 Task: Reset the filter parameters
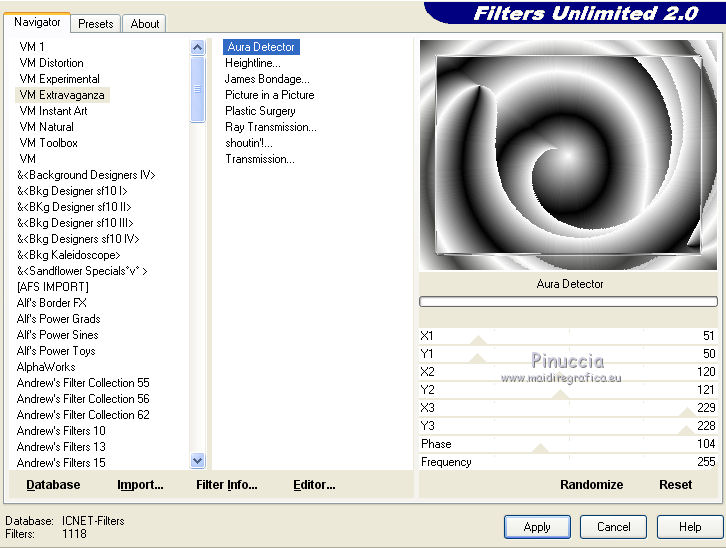point(676,485)
